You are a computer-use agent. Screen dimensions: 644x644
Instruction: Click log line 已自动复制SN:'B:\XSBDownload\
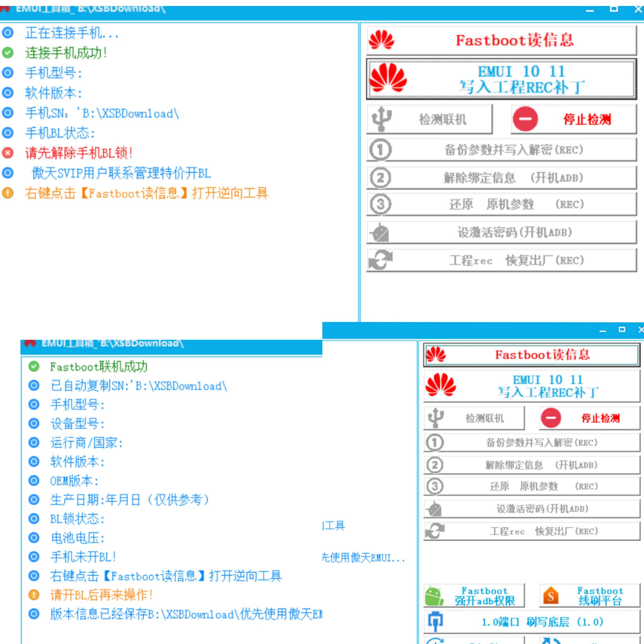(x=139, y=386)
